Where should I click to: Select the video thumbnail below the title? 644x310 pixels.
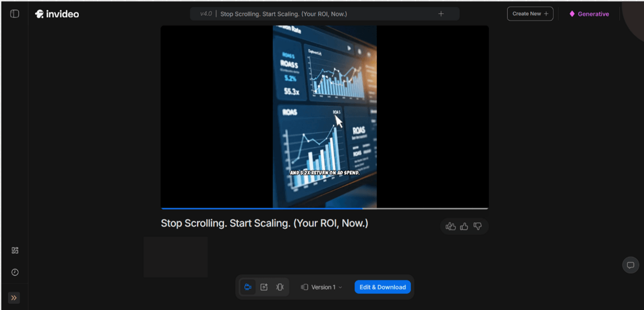click(175, 257)
